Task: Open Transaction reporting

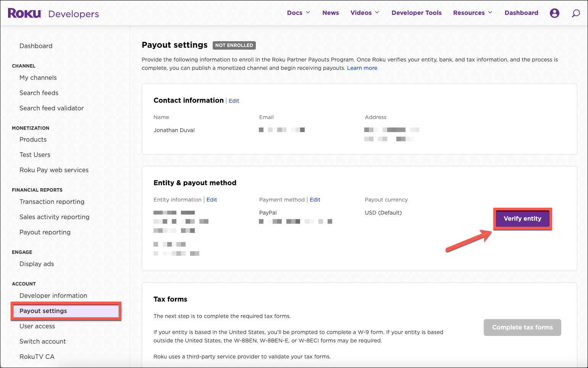Action: pyautogui.click(x=52, y=202)
